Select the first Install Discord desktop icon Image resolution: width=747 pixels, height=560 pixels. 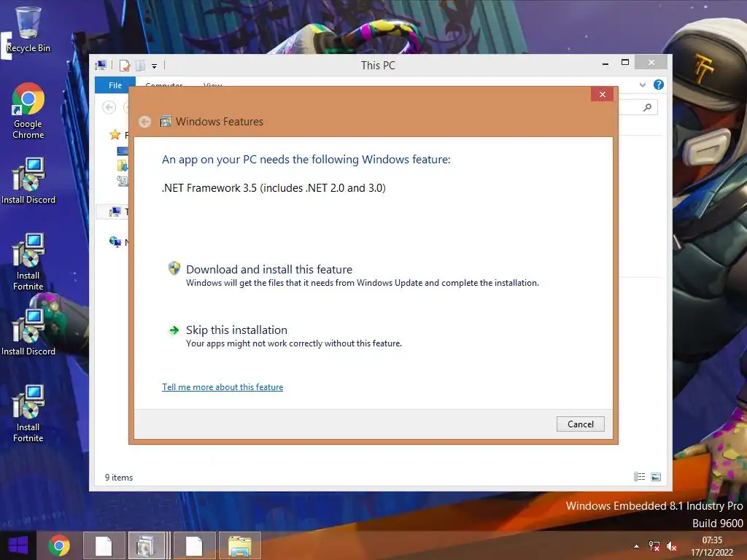[28, 181]
